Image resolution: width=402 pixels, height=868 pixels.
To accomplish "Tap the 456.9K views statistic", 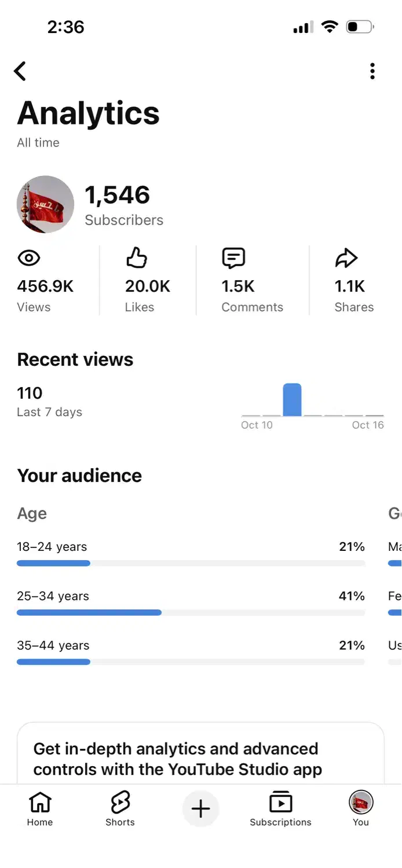I will coord(45,286).
